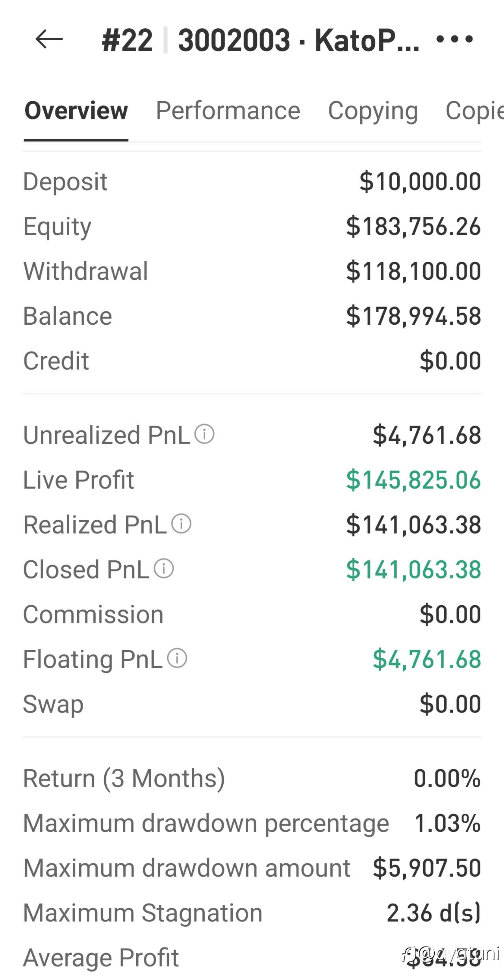Viewport: 504px width, 980px height.
Task: Tap the Equity amount $183,756.26
Action: (413, 227)
